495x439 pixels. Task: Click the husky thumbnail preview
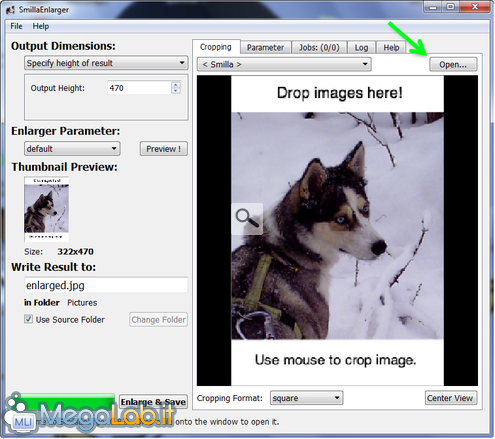click(46, 209)
